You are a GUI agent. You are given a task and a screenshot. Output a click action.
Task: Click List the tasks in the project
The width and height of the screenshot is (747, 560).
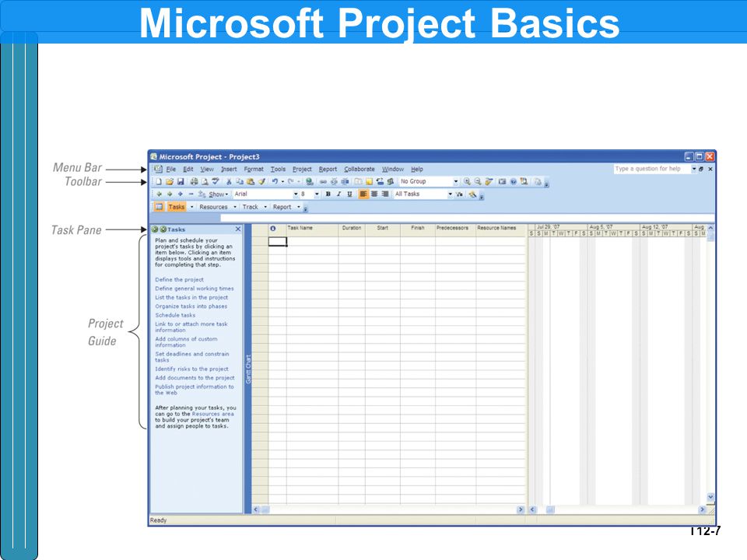coord(191,297)
